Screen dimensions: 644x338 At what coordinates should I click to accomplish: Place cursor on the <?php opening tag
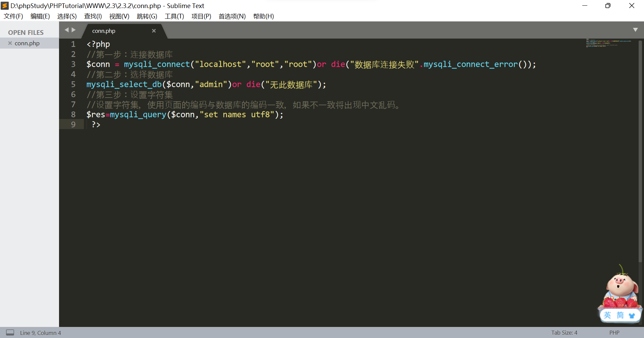[98, 44]
